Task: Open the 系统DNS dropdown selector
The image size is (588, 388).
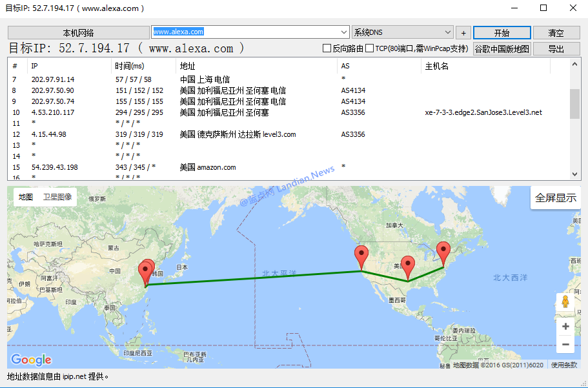Action: (x=448, y=32)
